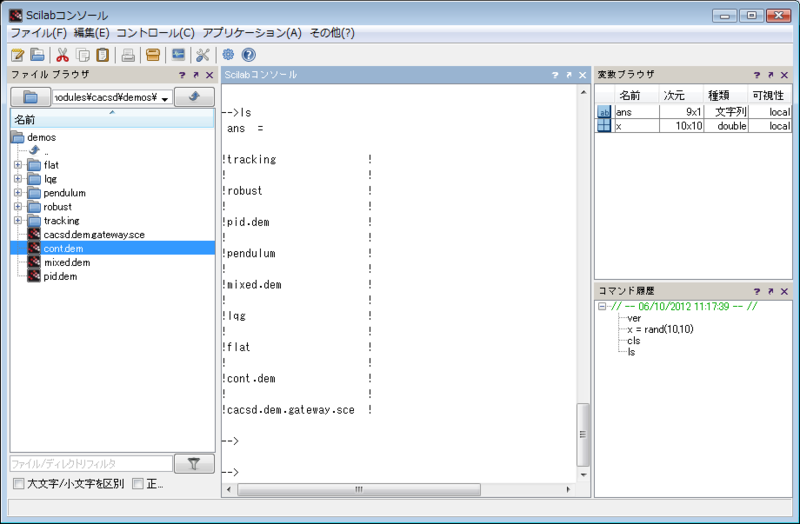Screen dimensions: 800x524
Task: Undock the Scilabコンソール panel
Action: coord(569,75)
